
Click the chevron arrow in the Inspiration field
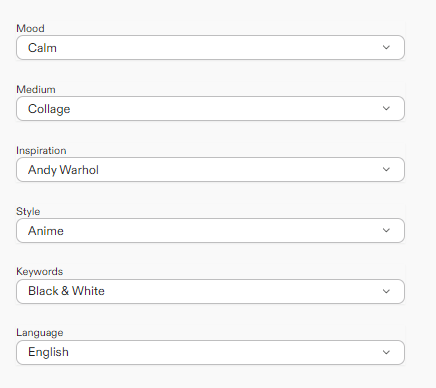386,169
